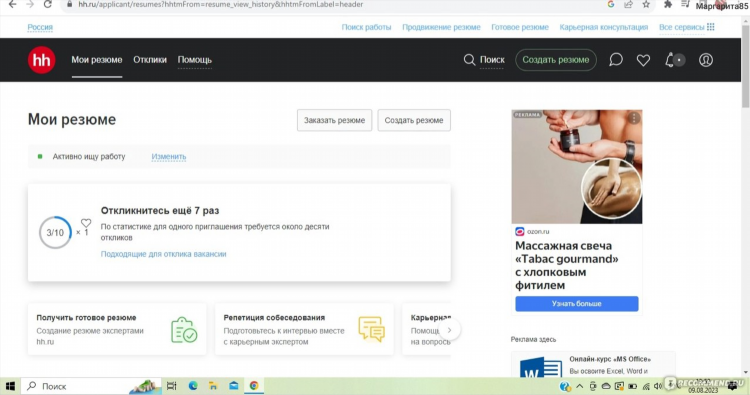The height and width of the screenshot is (395, 750).
Task: Open the chat messages icon in header
Action: [x=616, y=60]
